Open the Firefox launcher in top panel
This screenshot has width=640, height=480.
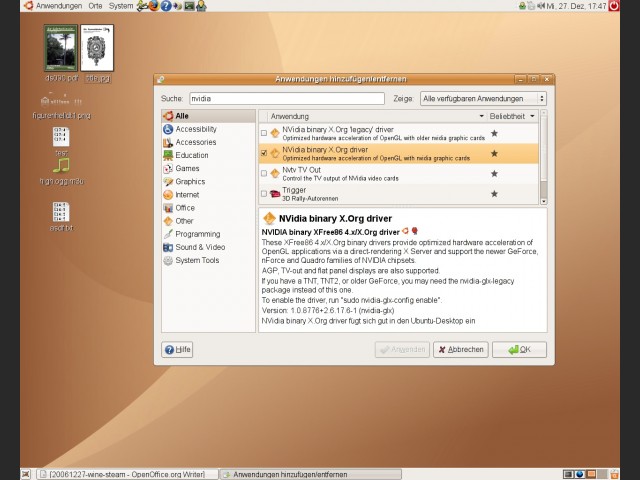pyautogui.click(x=154, y=6)
